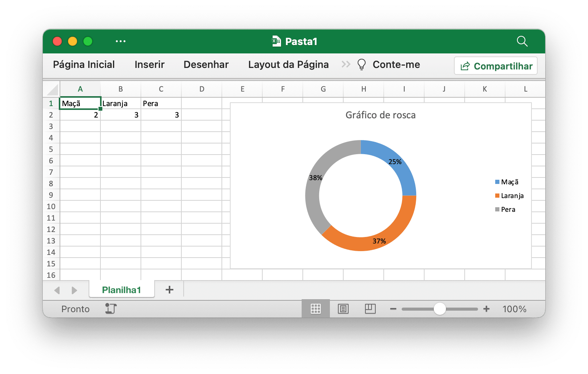
Task: Open the Página Inicial tab
Action: coord(84,64)
